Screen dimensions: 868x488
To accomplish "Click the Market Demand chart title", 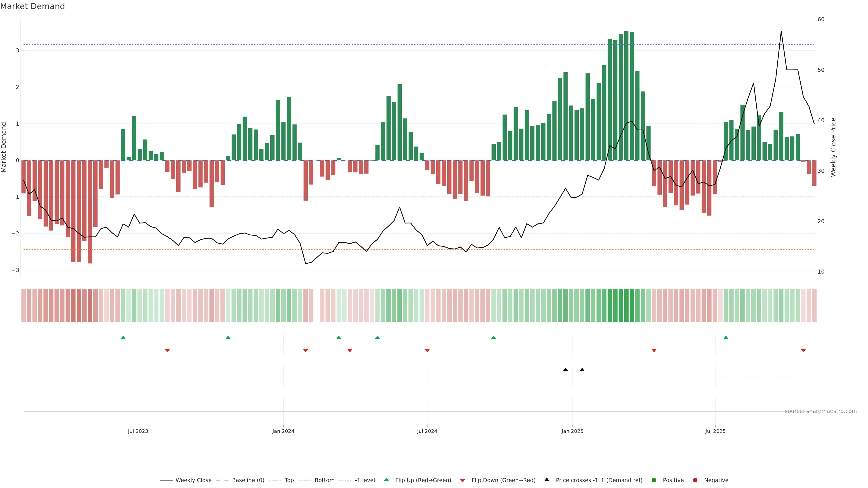I will click(x=32, y=6).
